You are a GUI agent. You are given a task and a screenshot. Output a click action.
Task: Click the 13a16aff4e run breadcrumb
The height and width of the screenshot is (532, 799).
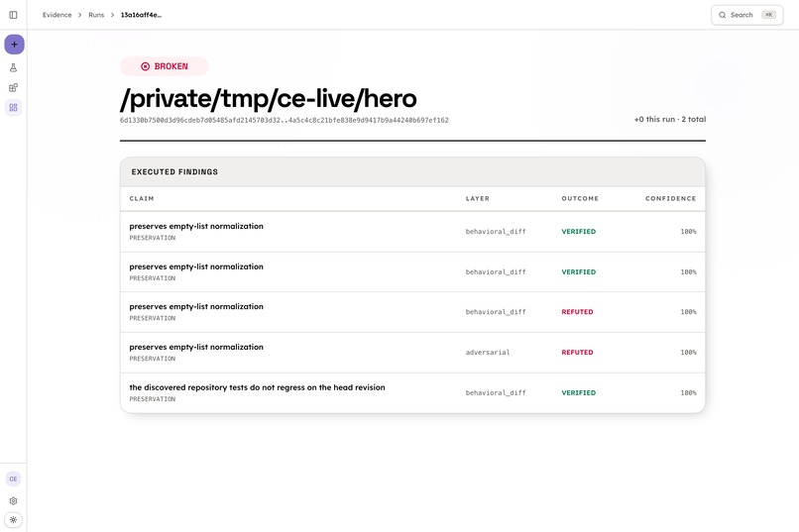pos(141,15)
